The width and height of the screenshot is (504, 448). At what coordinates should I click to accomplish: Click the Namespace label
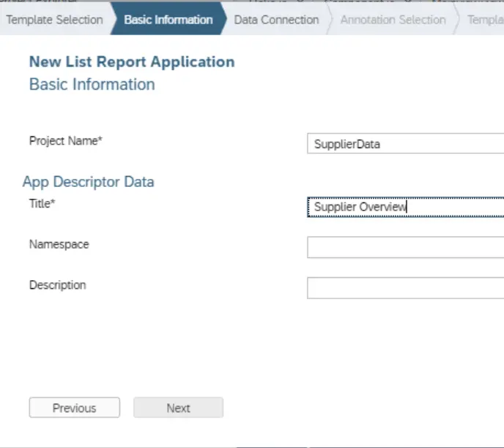pyautogui.click(x=59, y=244)
